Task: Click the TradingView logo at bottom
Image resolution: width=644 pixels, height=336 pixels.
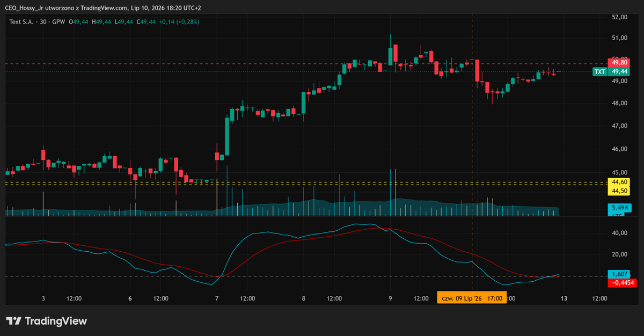Action: point(47,321)
